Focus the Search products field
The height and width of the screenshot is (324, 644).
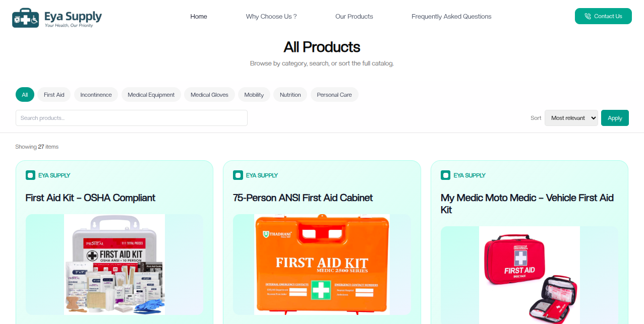132,118
